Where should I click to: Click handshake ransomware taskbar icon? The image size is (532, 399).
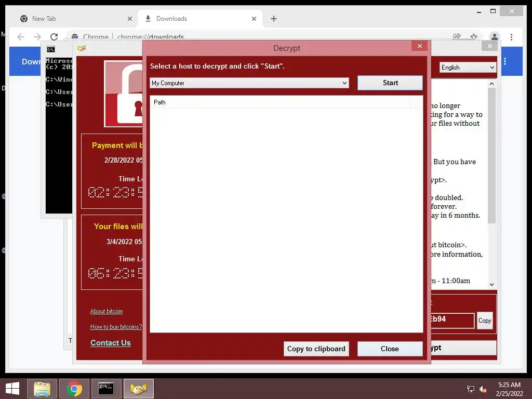pos(138,389)
